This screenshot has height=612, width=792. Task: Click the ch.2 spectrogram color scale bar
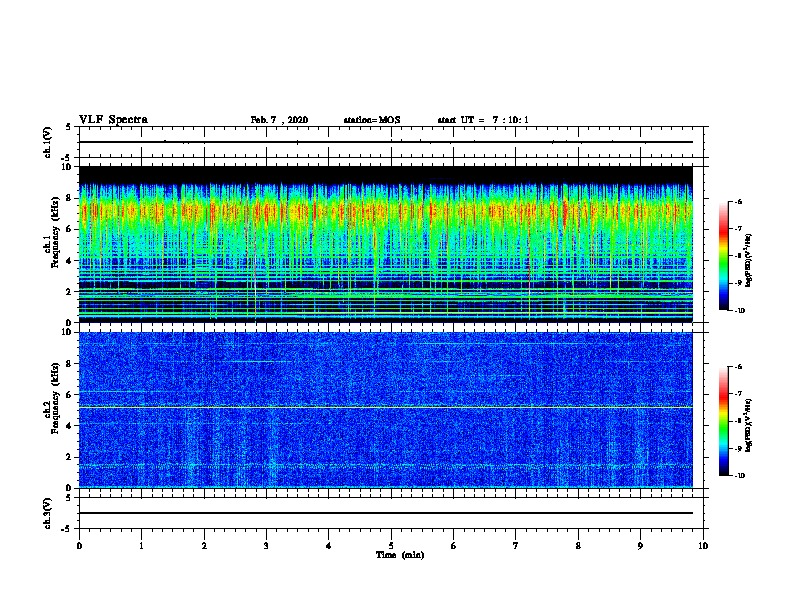point(723,421)
